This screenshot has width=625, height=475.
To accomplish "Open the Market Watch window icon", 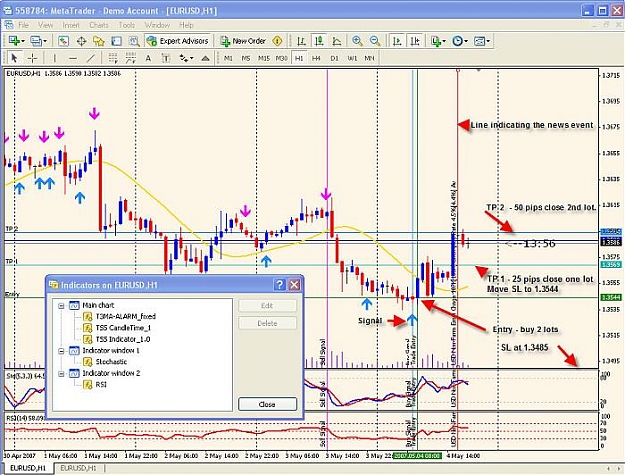I will (63, 41).
